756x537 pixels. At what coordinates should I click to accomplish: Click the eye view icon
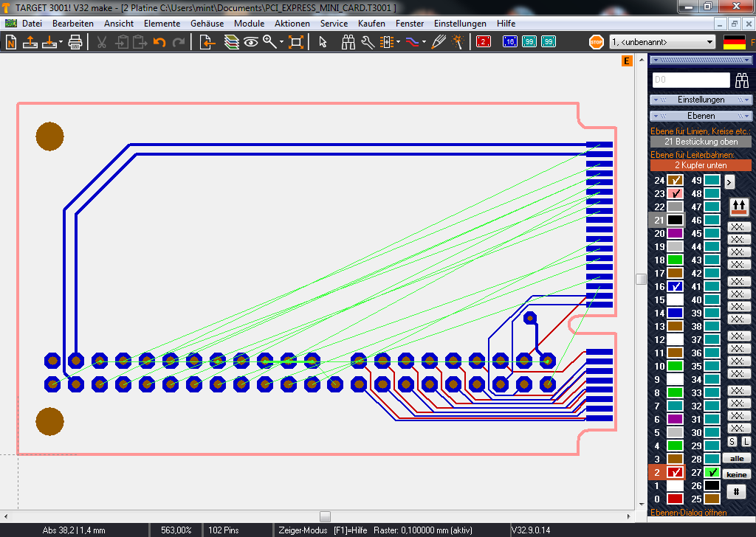pos(251,42)
